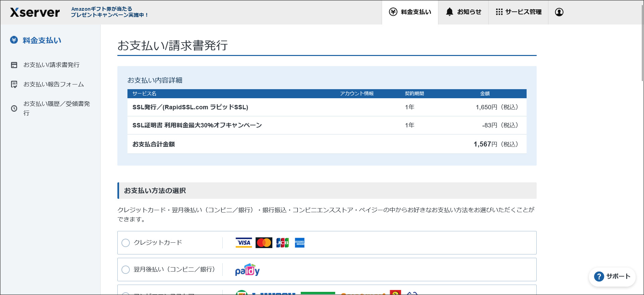This screenshot has height=295, width=644.
Task: Open the 料金支払い header tab
Action: pyautogui.click(x=410, y=12)
